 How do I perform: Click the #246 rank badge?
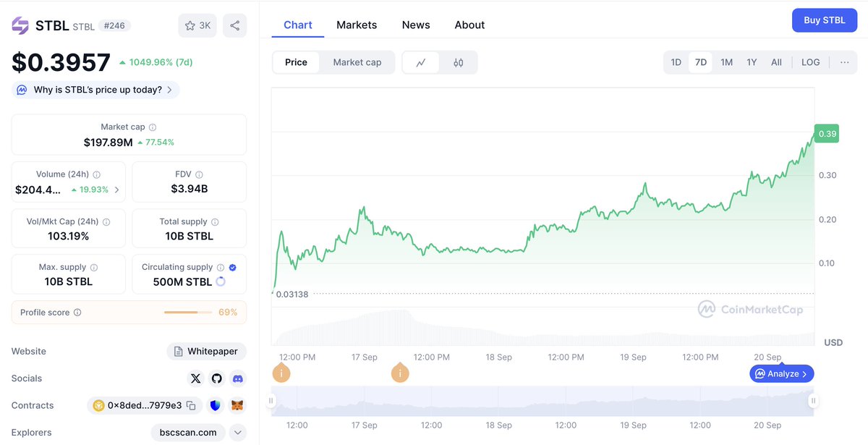point(114,26)
